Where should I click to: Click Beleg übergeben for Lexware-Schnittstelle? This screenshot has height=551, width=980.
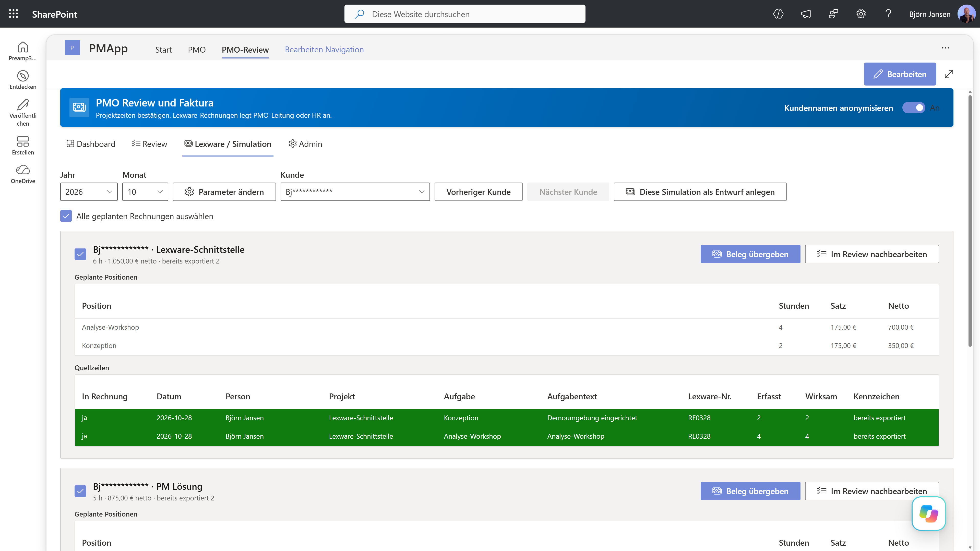[x=750, y=254]
